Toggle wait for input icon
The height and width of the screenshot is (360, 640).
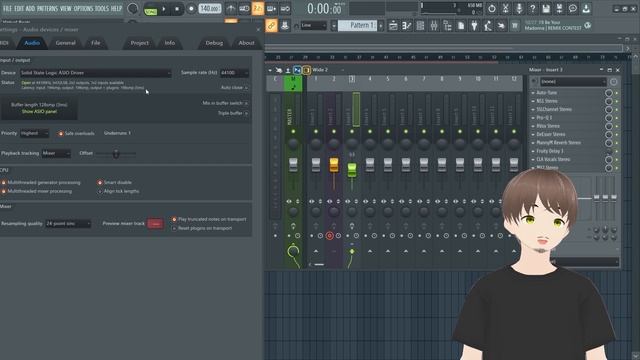point(244,9)
